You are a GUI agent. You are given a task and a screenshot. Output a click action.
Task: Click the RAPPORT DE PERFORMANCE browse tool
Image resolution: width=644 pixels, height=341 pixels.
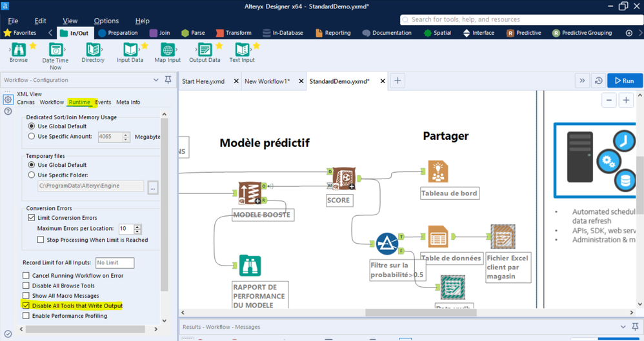[x=250, y=266]
